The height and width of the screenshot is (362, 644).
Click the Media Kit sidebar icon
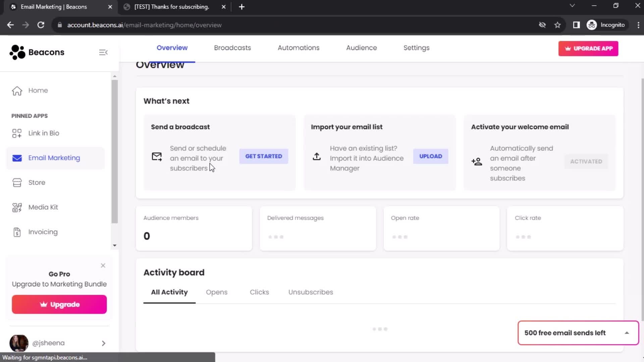[x=16, y=207]
